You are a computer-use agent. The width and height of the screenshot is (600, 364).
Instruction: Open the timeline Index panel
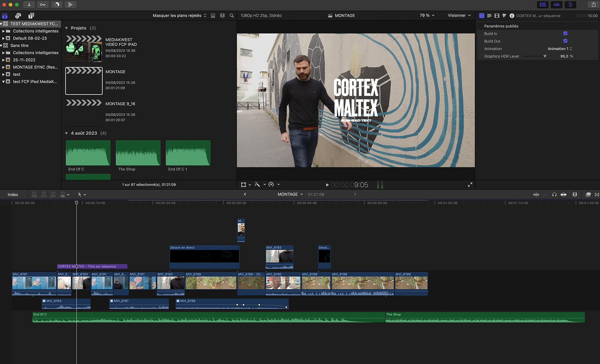coord(13,195)
